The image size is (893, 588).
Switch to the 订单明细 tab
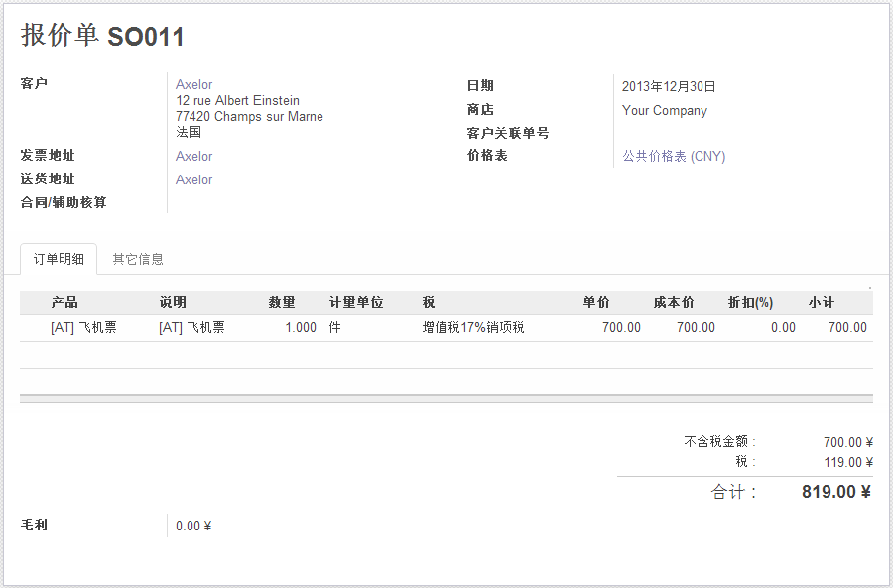[x=59, y=260]
